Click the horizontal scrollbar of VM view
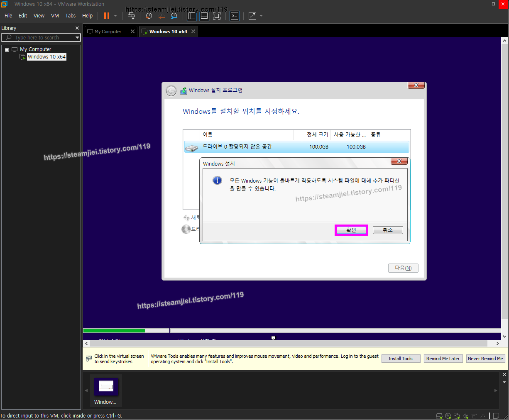509x420 pixels. coord(289,343)
